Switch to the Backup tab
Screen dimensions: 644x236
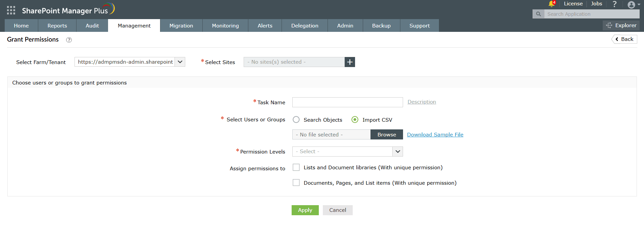pyautogui.click(x=381, y=25)
